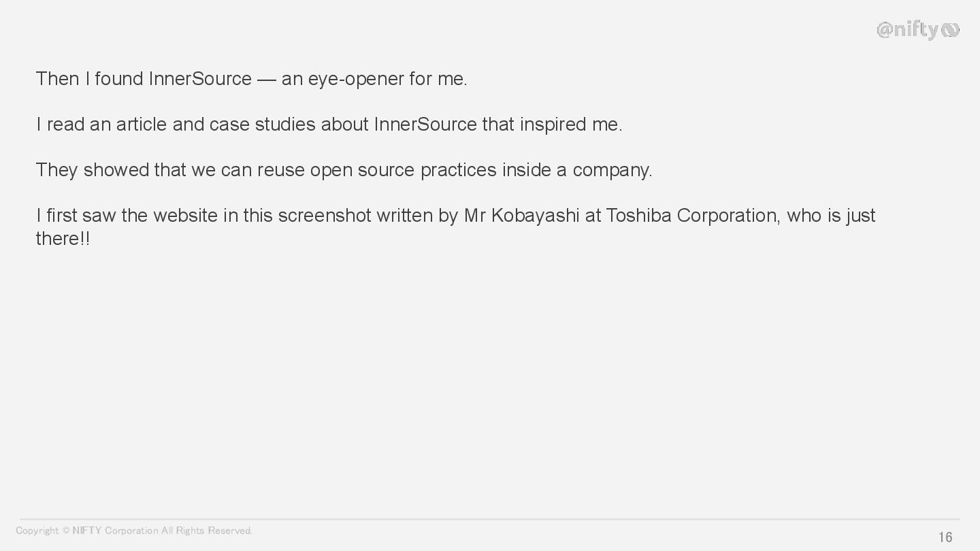Click the copyright symbol in the footer

(66, 531)
